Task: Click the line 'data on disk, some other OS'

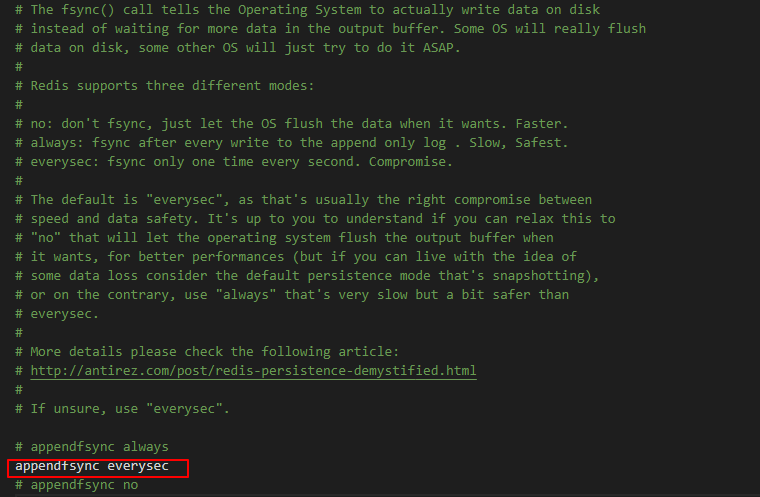Action: point(238,48)
